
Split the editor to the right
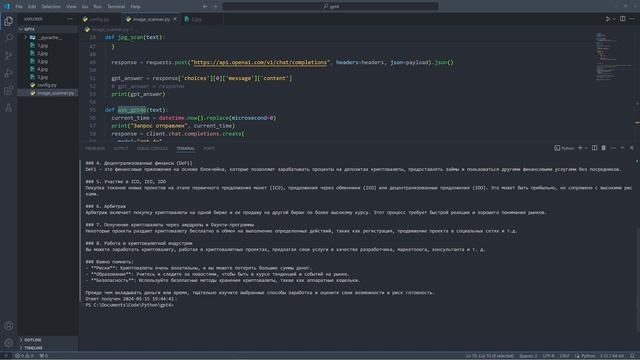[x=622, y=19]
